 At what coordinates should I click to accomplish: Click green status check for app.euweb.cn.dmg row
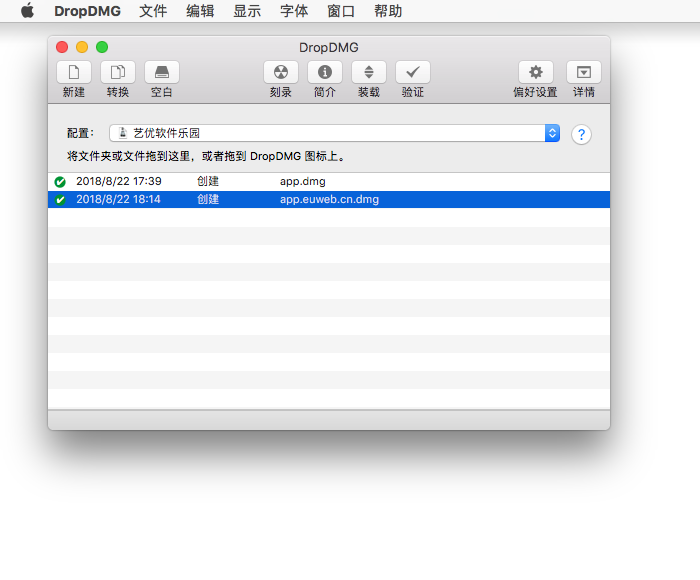tap(60, 200)
